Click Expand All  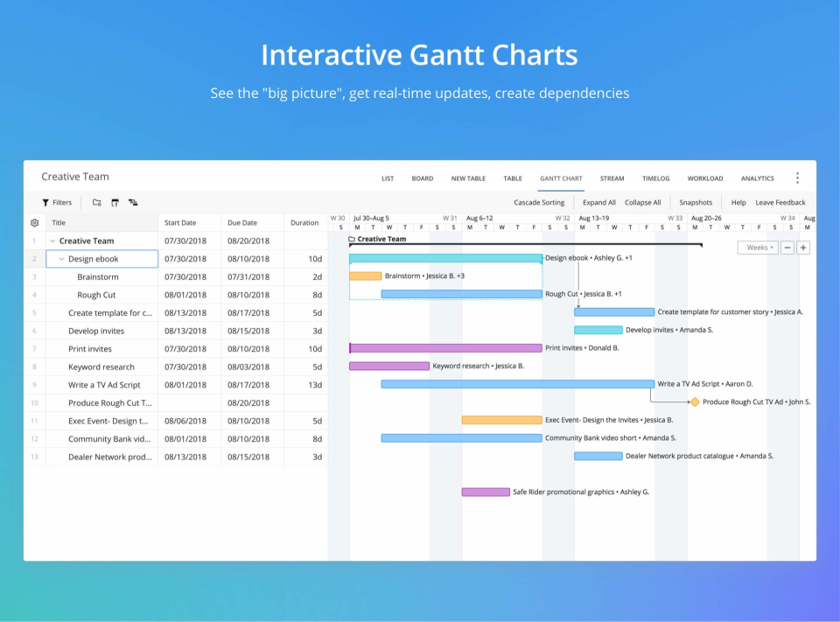point(598,202)
